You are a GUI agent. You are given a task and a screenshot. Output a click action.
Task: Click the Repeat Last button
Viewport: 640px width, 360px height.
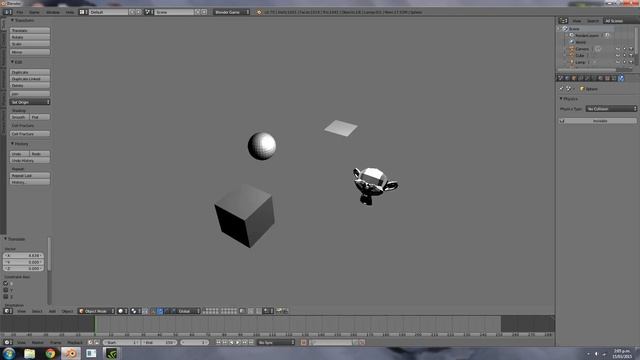(30, 176)
